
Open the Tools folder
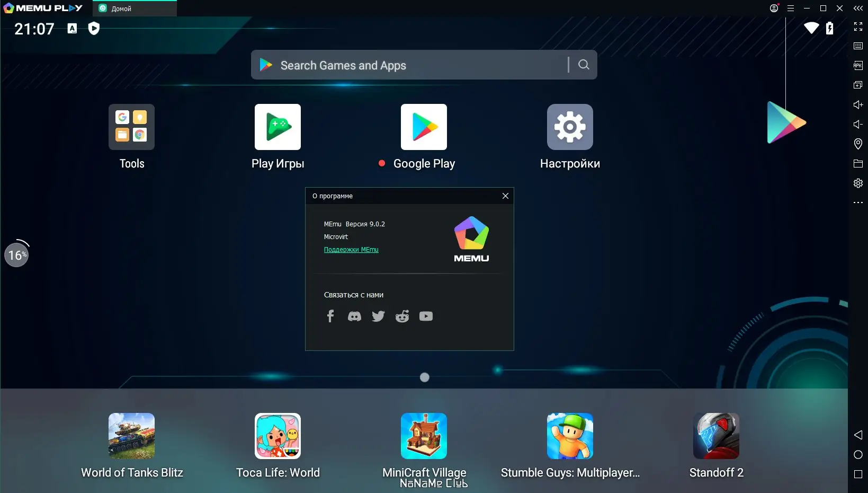[x=131, y=127]
